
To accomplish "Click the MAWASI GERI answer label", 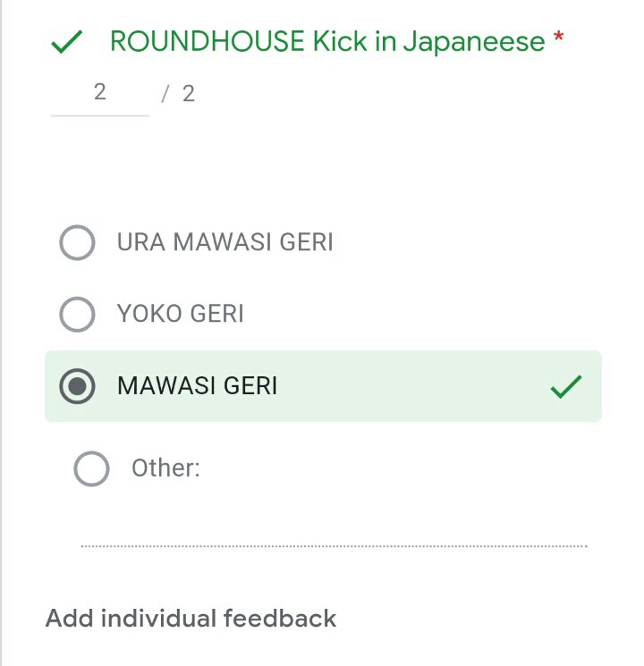I will [197, 386].
